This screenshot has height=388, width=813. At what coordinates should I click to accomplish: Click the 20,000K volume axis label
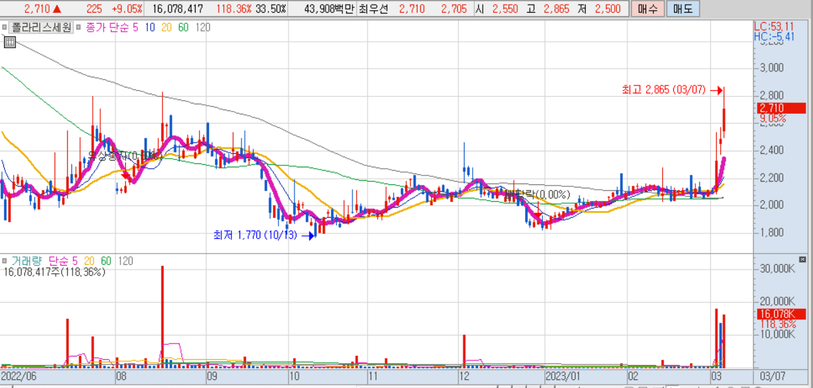point(776,301)
